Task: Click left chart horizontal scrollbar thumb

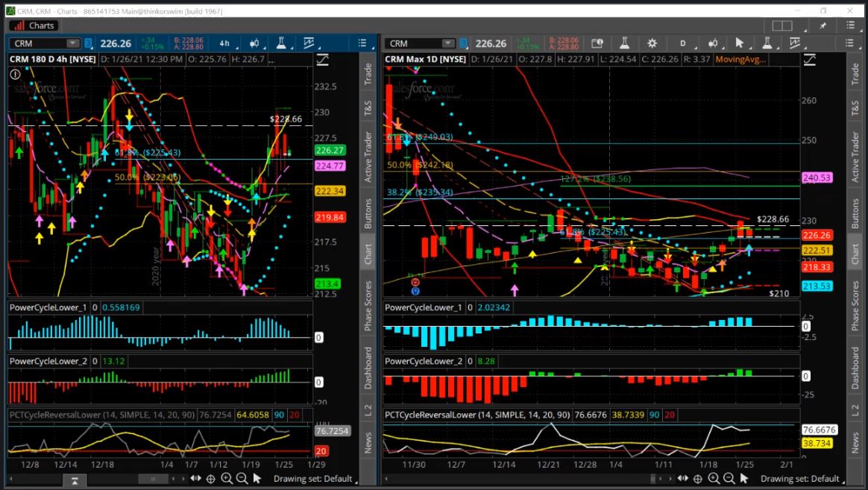Action: [x=153, y=479]
